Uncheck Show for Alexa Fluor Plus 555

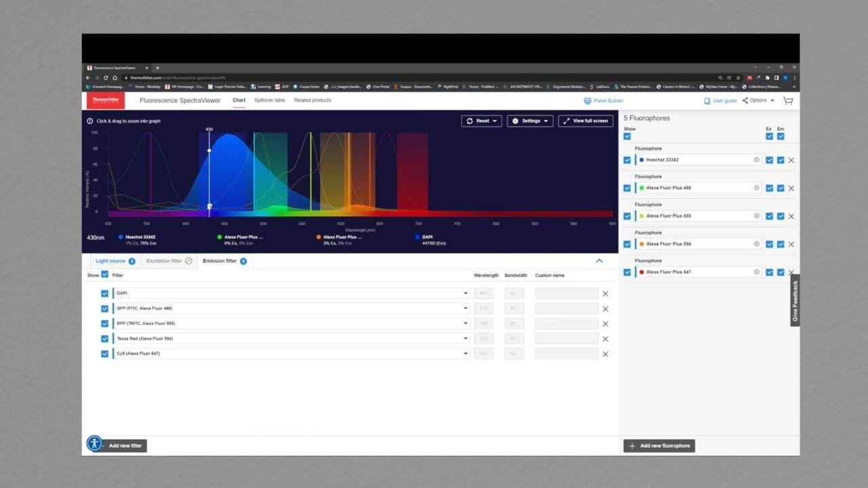point(627,216)
